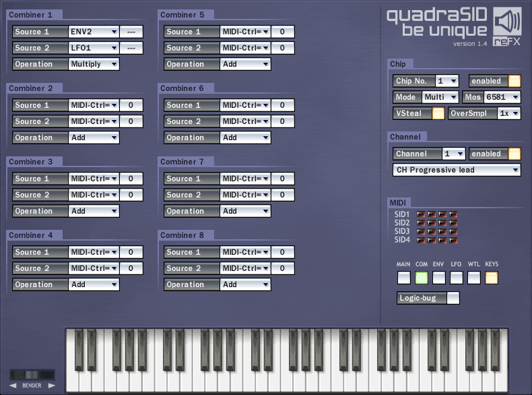Click Combiner 1 Source 2 value field
Screen dimensions: 532x395
coord(131,48)
